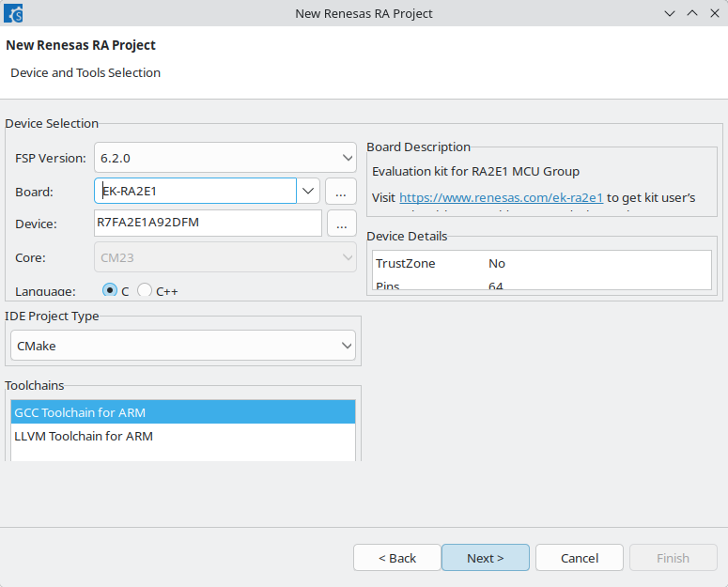The height and width of the screenshot is (587, 728).
Task: Go to the Next wizard page
Action: (486, 558)
